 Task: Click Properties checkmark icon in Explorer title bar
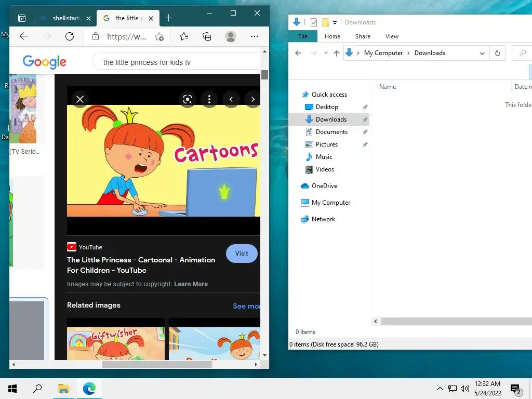tap(314, 22)
